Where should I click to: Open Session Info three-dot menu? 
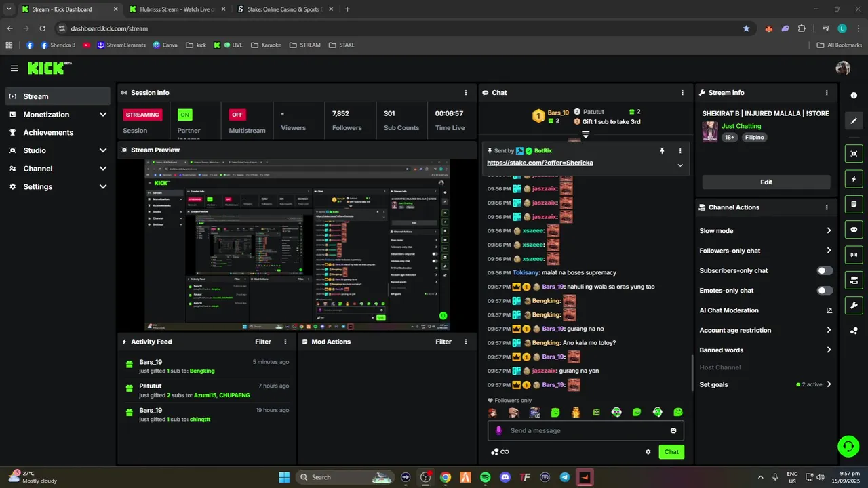coord(465,93)
